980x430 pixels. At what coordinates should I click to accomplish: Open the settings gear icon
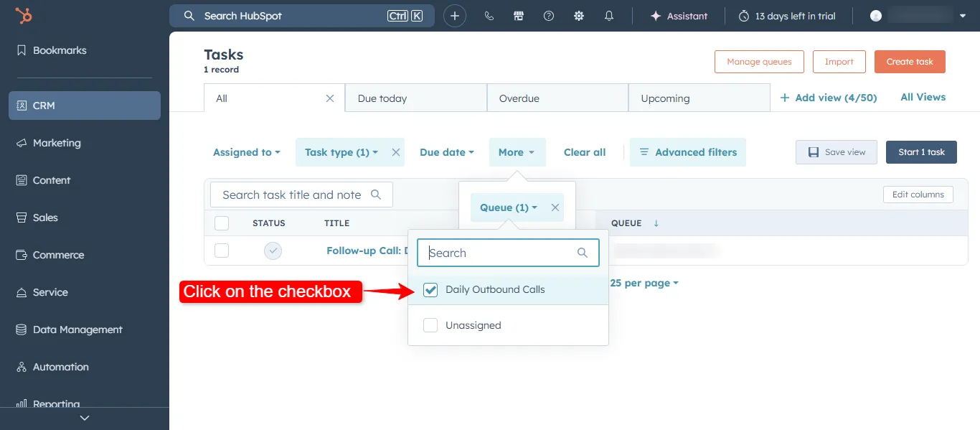tap(579, 16)
